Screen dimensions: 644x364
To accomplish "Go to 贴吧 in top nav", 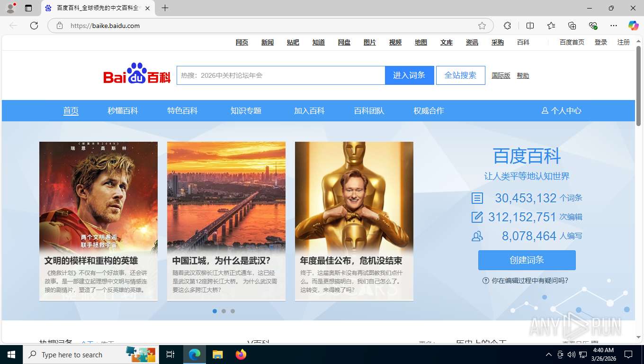I will tap(293, 42).
